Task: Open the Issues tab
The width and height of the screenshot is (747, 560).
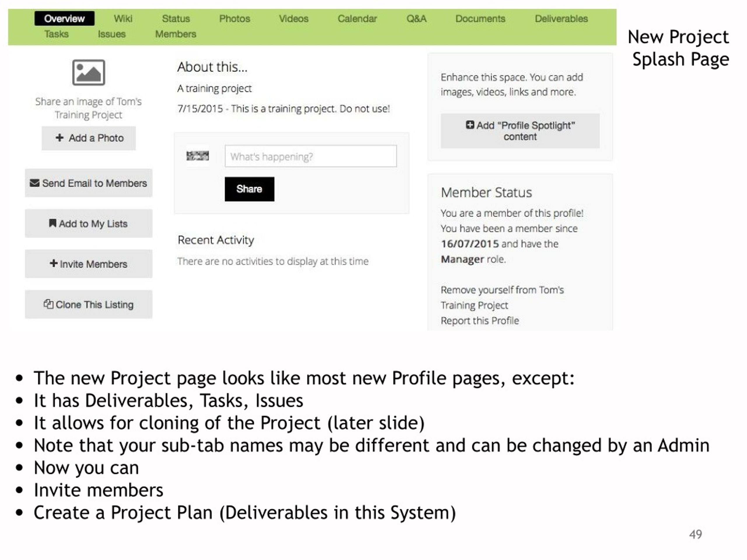Action: pos(112,34)
